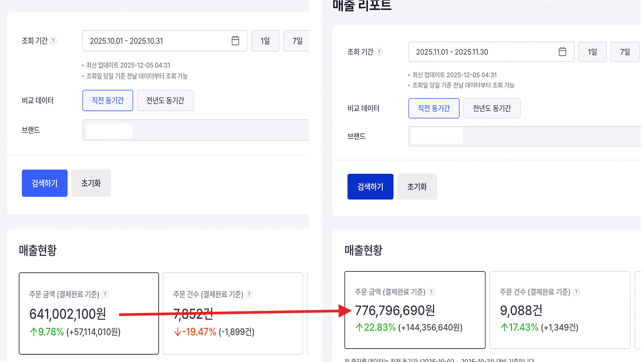Select the 1일 period tab in left panel
The height and width of the screenshot is (362, 644).
[x=265, y=41]
